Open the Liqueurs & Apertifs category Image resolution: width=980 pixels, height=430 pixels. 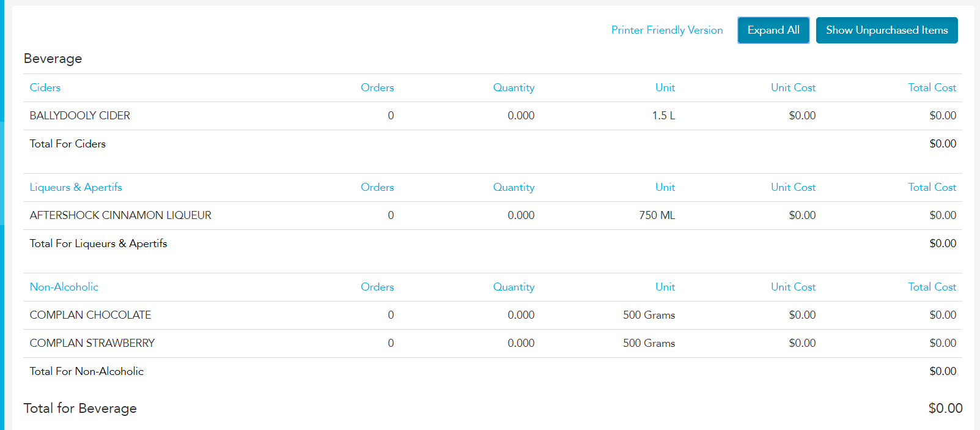76,187
